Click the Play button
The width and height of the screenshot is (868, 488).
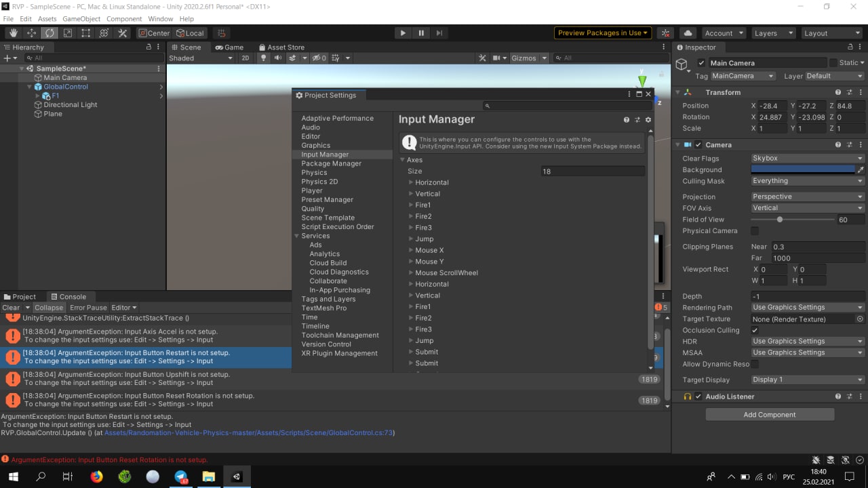coord(403,33)
